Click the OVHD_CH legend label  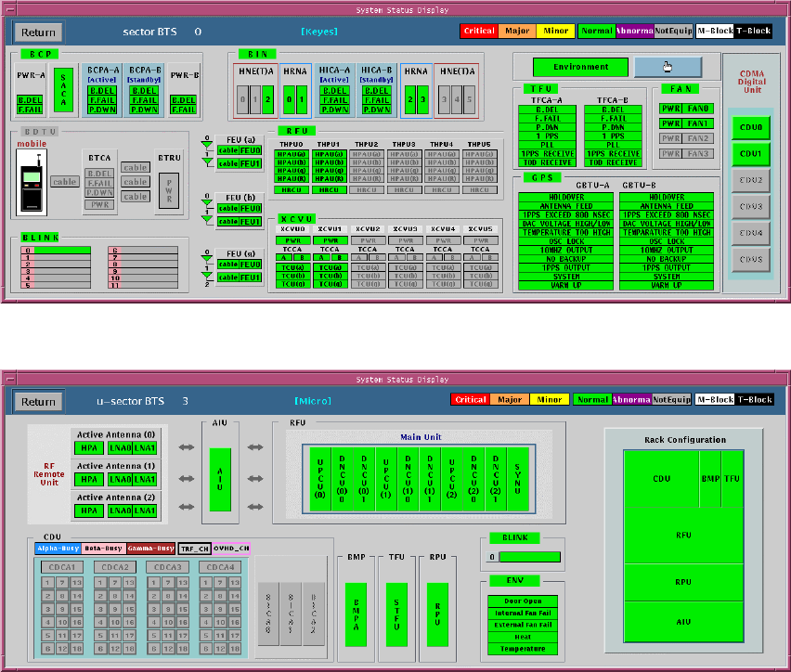[x=231, y=549]
